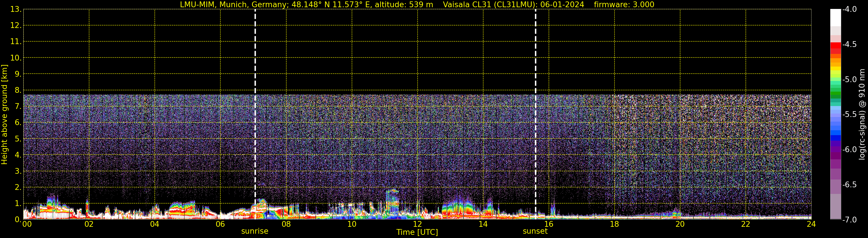Click the 3 km height tick label
This screenshot has height=238, width=868.
pos(18,171)
